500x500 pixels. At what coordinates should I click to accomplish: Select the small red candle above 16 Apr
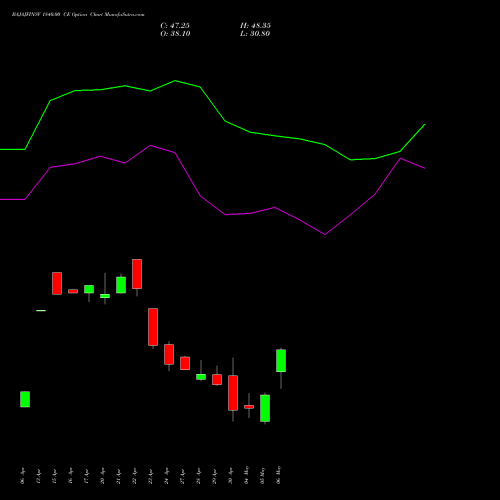[x=73, y=291]
